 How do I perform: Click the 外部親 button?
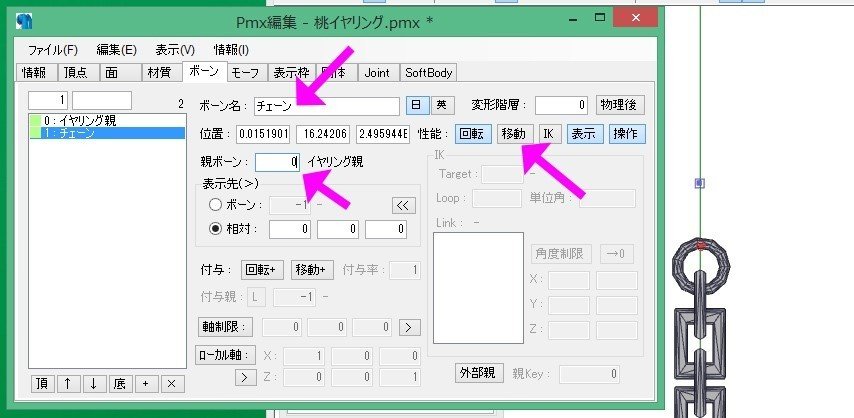pos(479,373)
